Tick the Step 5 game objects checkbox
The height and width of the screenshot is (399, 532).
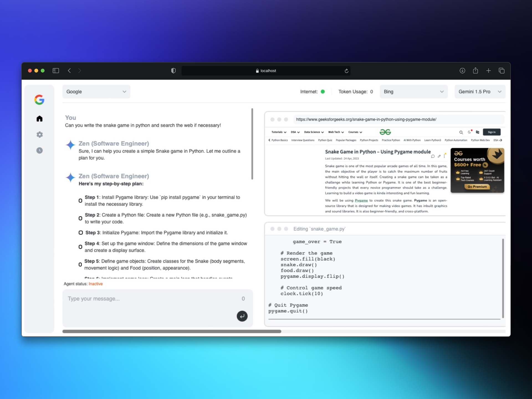(x=80, y=265)
